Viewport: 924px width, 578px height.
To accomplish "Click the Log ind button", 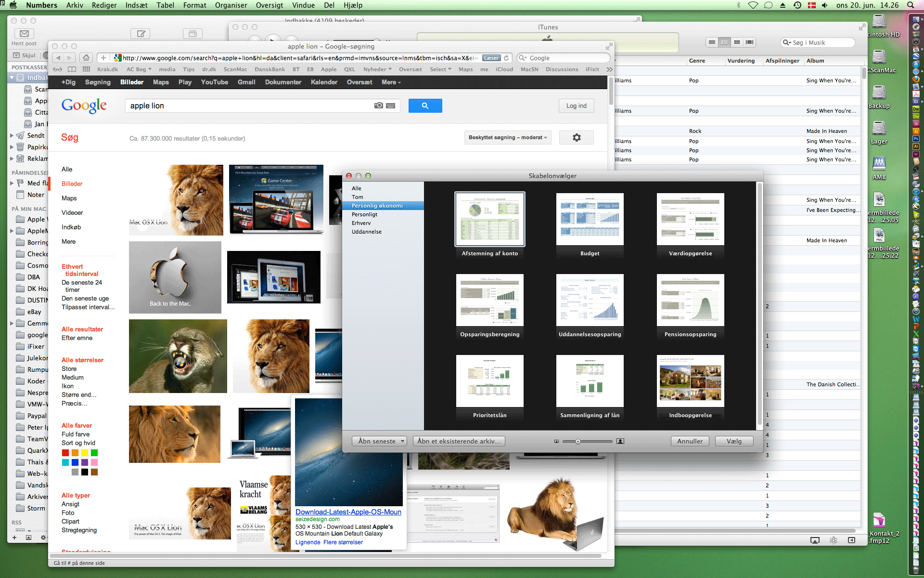I will 576,106.
